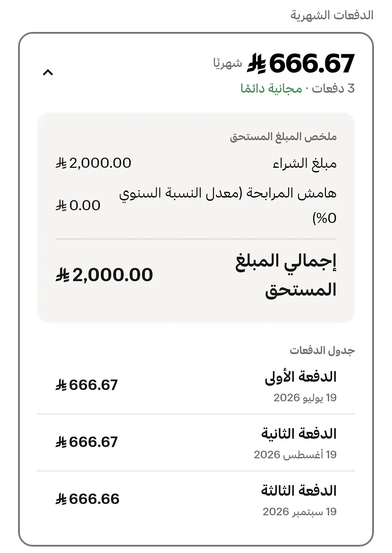Click the green مجانية دائمًا label
This screenshot has width=392, height=553.
272,88
